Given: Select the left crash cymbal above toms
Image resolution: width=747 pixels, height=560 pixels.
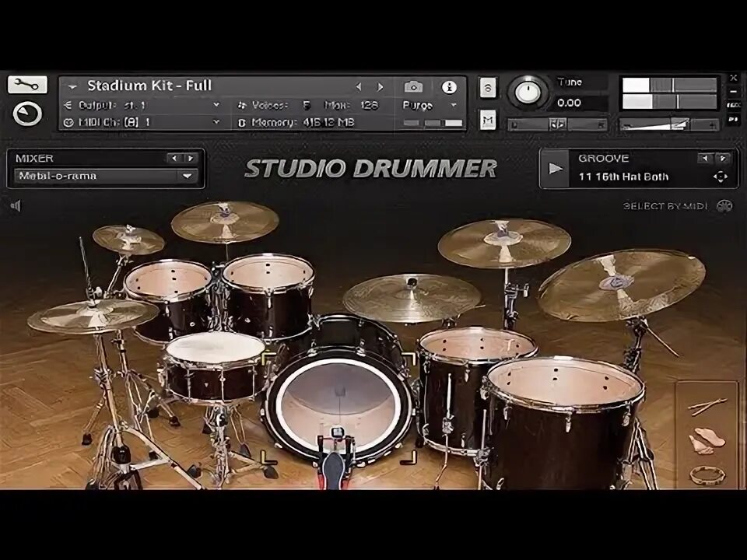Looking at the screenshot, I should coord(225,222).
